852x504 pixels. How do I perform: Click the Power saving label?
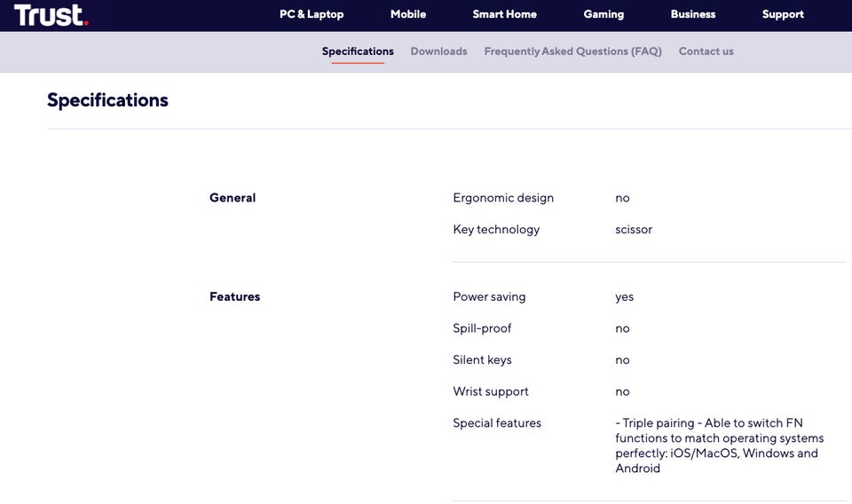pyautogui.click(x=489, y=296)
